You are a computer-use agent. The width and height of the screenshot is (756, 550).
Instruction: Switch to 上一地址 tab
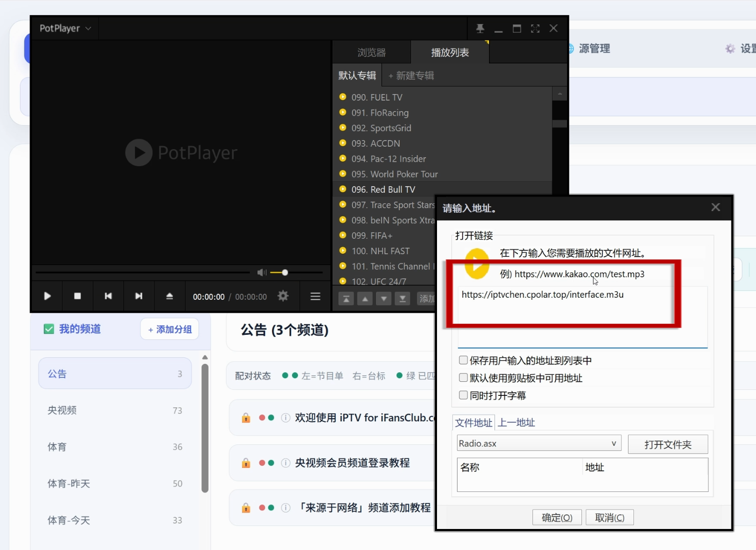pyautogui.click(x=516, y=423)
